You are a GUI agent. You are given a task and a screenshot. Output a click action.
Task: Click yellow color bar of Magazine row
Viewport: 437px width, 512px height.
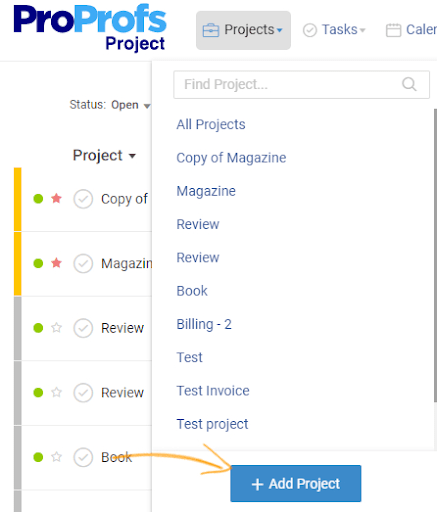(18, 264)
